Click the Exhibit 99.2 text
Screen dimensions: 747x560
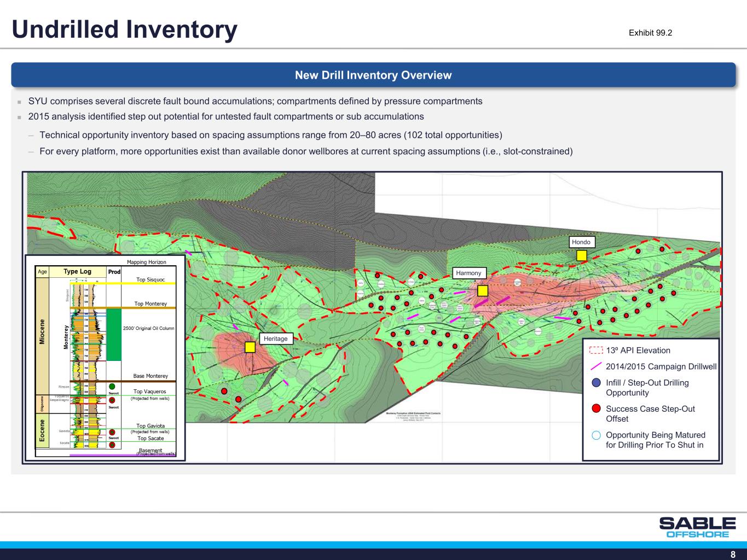650,33
